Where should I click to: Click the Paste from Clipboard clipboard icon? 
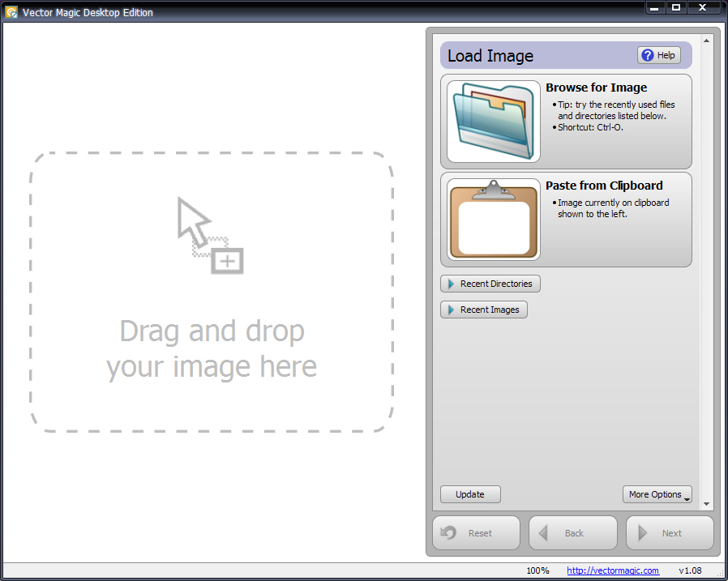494,219
